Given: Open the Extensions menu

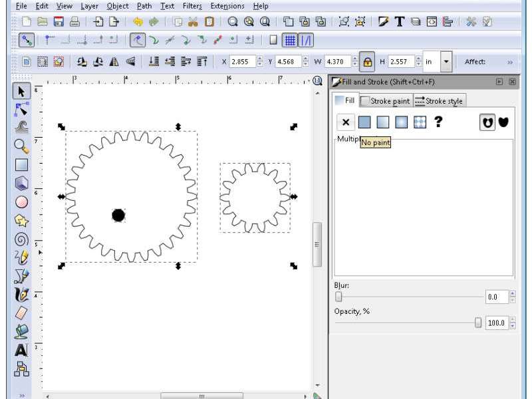Looking at the screenshot, I should click(x=227, y=6).
